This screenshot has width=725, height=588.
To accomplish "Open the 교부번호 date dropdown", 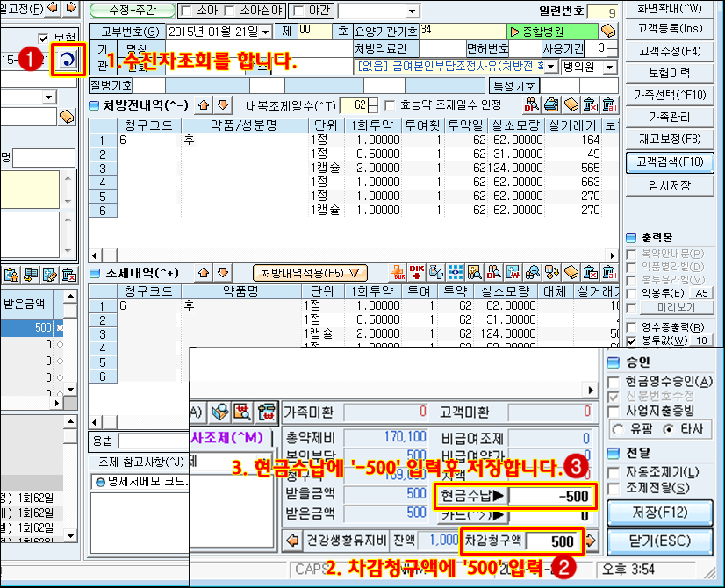I will tap(265, 32).
